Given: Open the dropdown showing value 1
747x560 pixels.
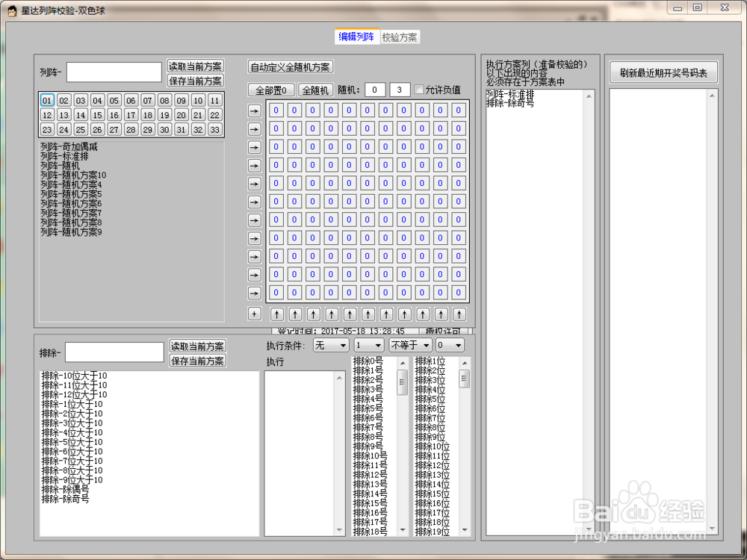Looking at the screenshot, I should pyautogui.click(x=369, y=345).
